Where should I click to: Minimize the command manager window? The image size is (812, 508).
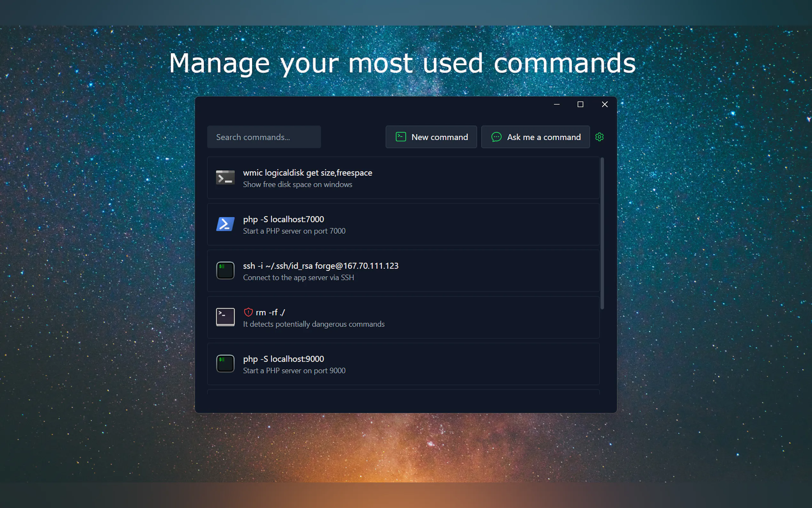tap(557, 105)
